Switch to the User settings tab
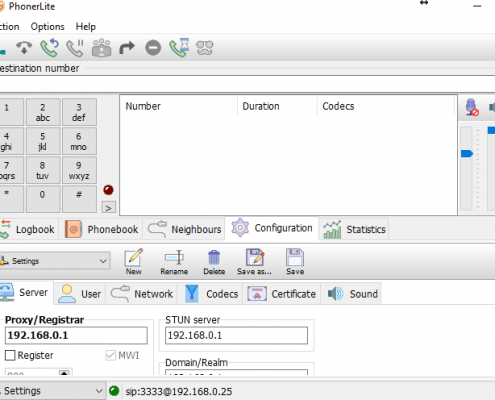 point(79,294)
